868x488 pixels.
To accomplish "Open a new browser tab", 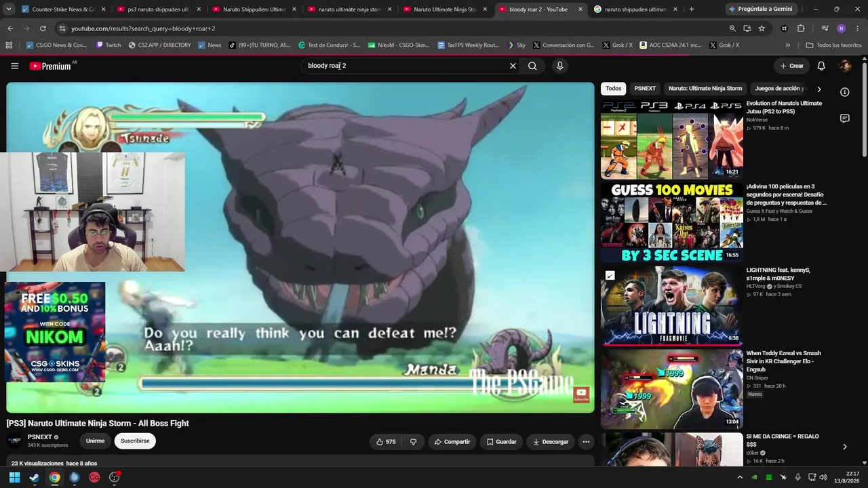I will tap(691, 9).
